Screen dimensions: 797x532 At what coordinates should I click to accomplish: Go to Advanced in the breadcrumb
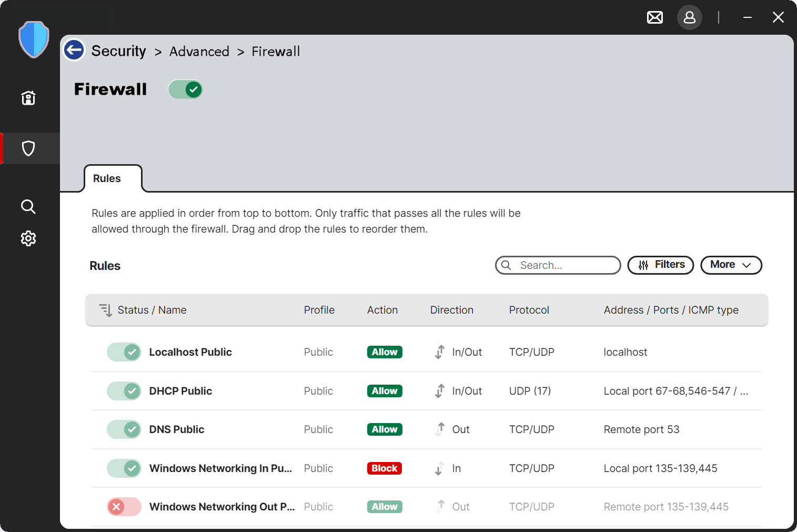(199, 52)
